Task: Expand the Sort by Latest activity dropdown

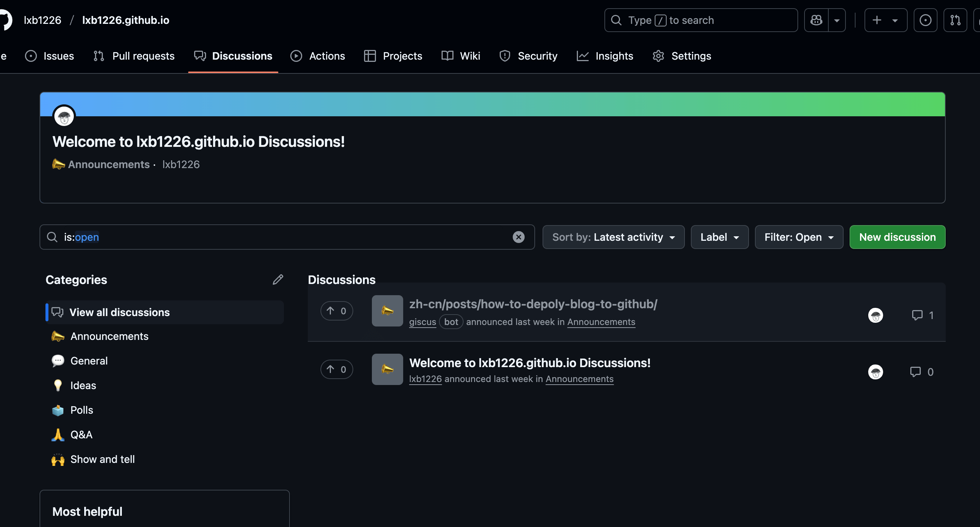Action: click(613, 237)
